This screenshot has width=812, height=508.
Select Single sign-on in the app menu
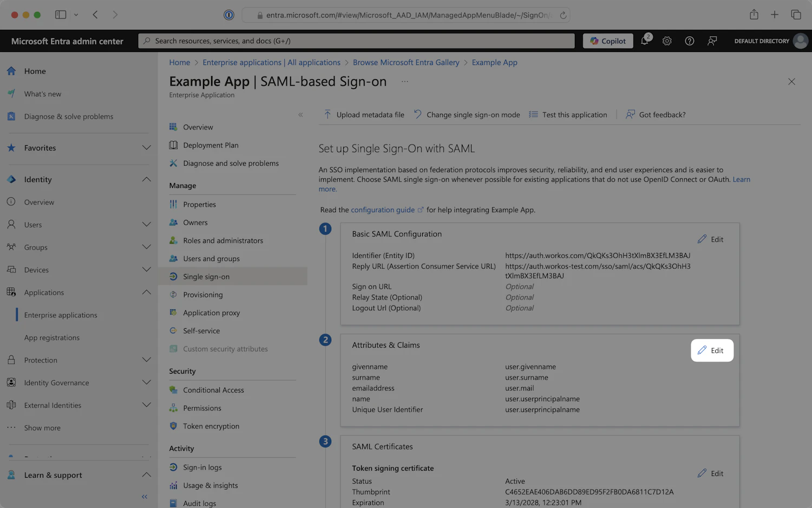click(233, 277)
